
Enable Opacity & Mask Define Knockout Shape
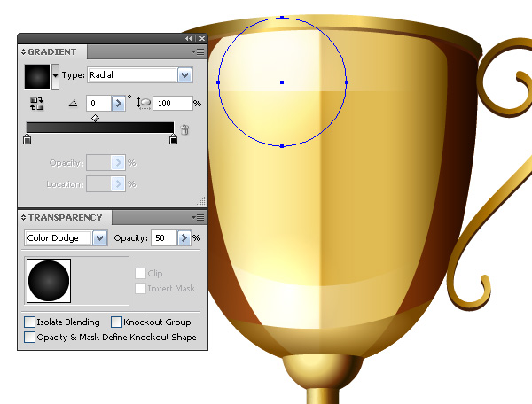[29, 338]
